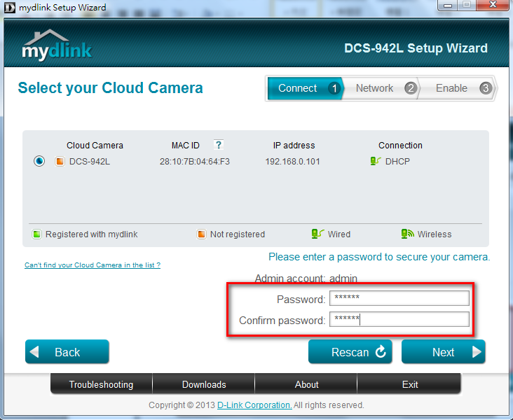Select the DCS-942L camera radio button

coord(40,162)
